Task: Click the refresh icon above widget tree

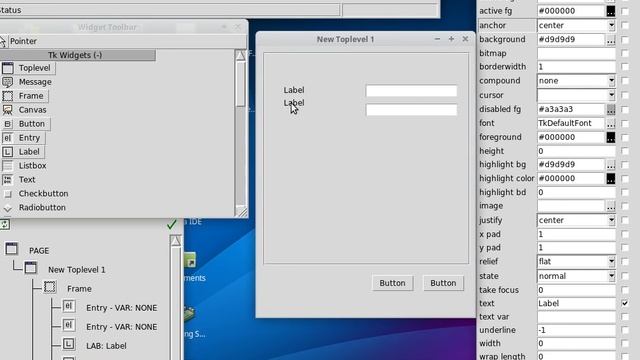Action: pos(4,224)
